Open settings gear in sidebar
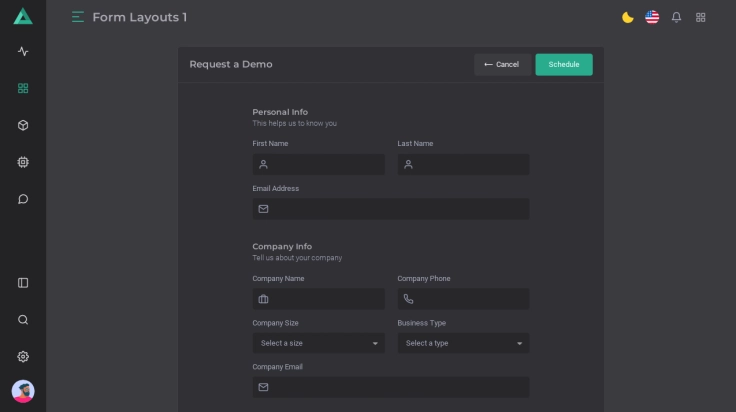The height and width of the screenshot is (412, 736). click(x=23, y=357)
